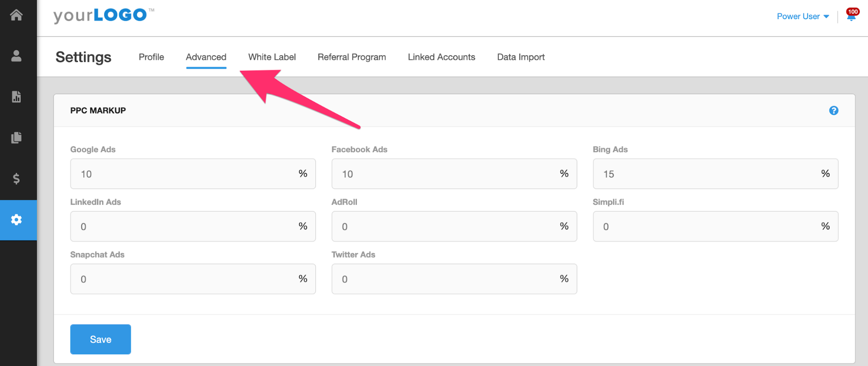Click the LinkedIn Ads field label

coord(96,202)
